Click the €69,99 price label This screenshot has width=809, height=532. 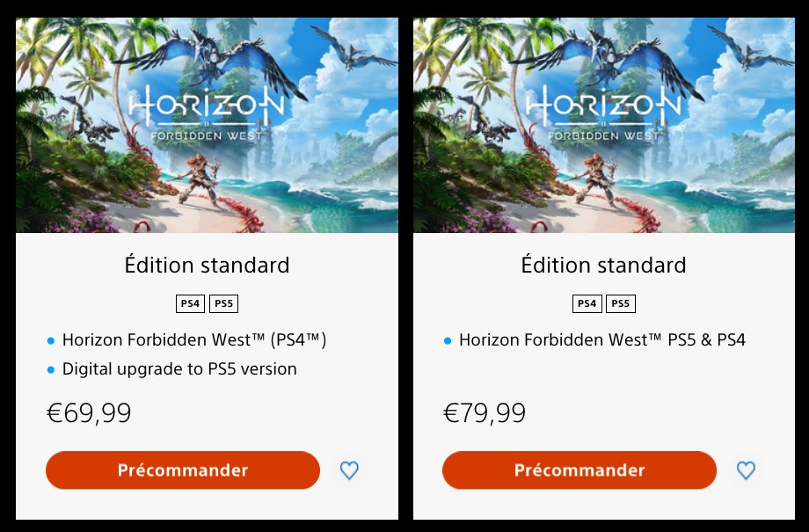(x=89, y=412)
